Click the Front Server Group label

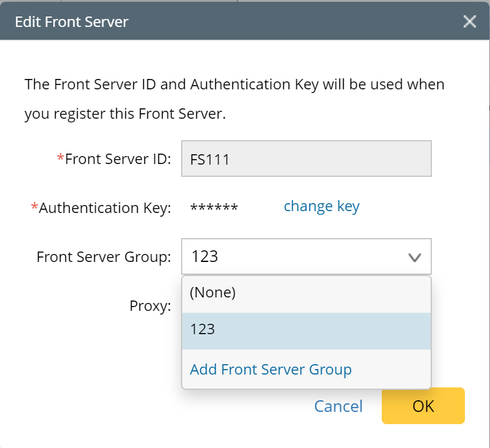tap(103, 257)
